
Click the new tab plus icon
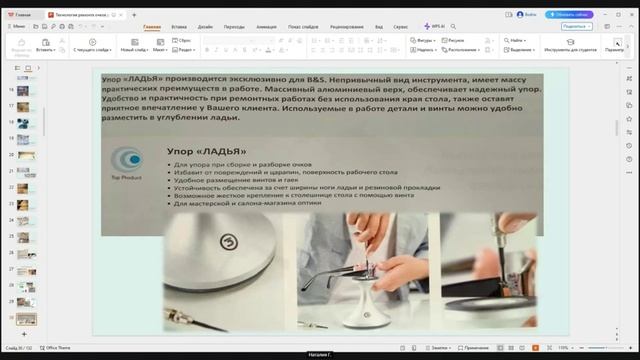[134, 15]
